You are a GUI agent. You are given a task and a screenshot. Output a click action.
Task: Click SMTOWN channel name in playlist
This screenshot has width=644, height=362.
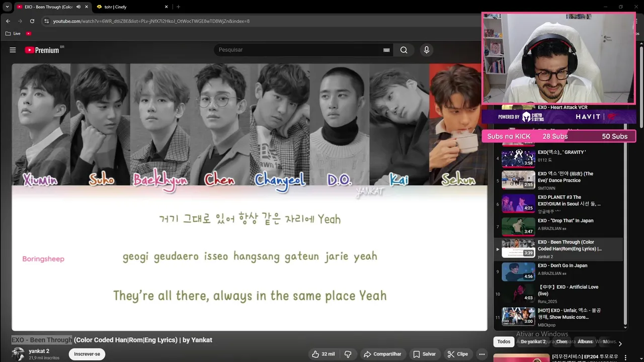[x=546, y=188]
